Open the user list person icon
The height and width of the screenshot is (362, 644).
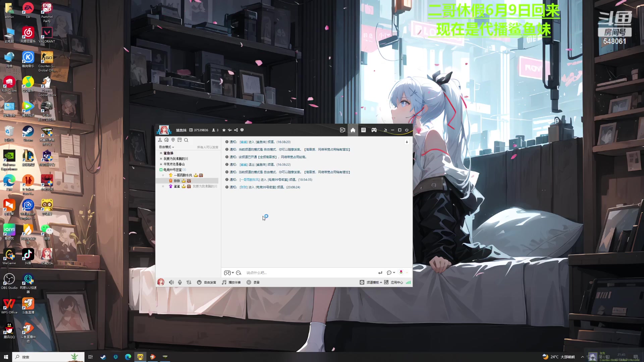tap(160, 140)
